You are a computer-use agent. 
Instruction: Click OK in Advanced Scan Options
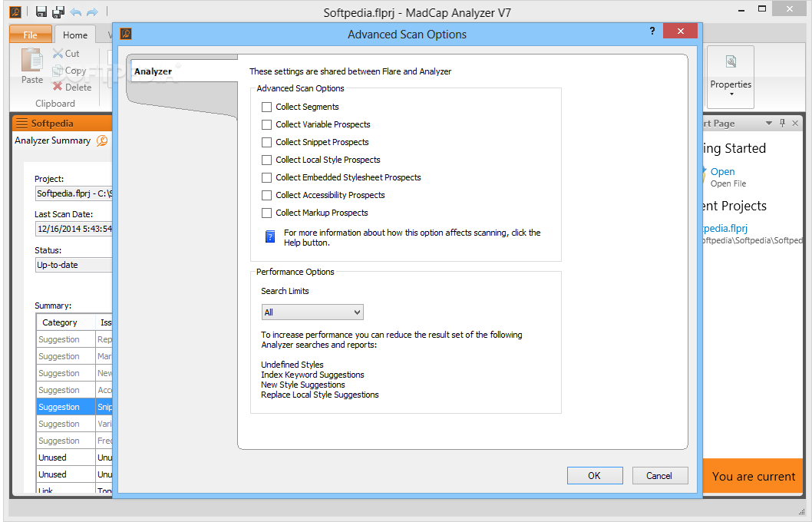[x=595, y=475]
